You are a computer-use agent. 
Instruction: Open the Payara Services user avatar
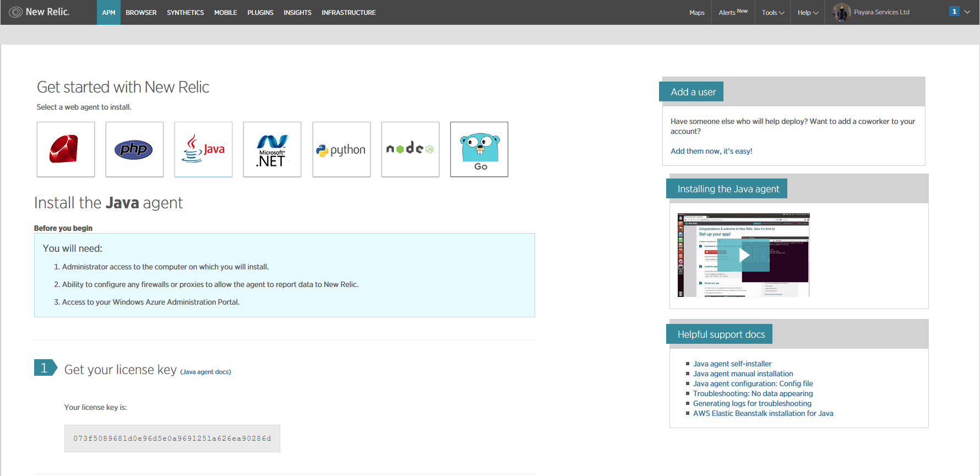tap(841, 12)
